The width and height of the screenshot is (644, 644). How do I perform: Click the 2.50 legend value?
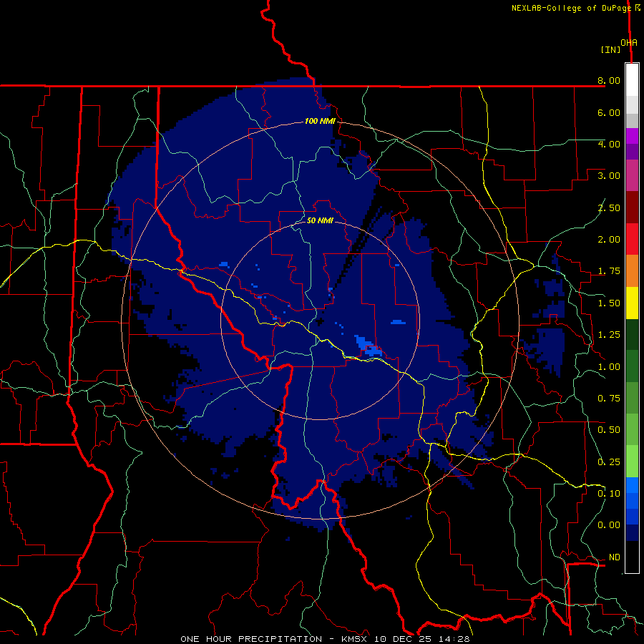(609, 208)
